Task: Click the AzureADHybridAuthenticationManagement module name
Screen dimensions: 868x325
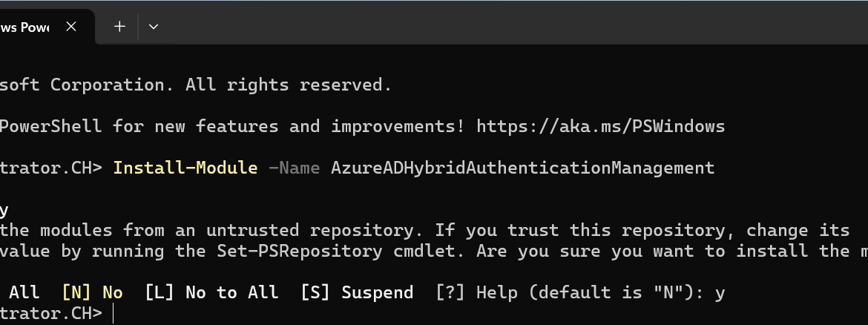Action: tap(522, 168)
